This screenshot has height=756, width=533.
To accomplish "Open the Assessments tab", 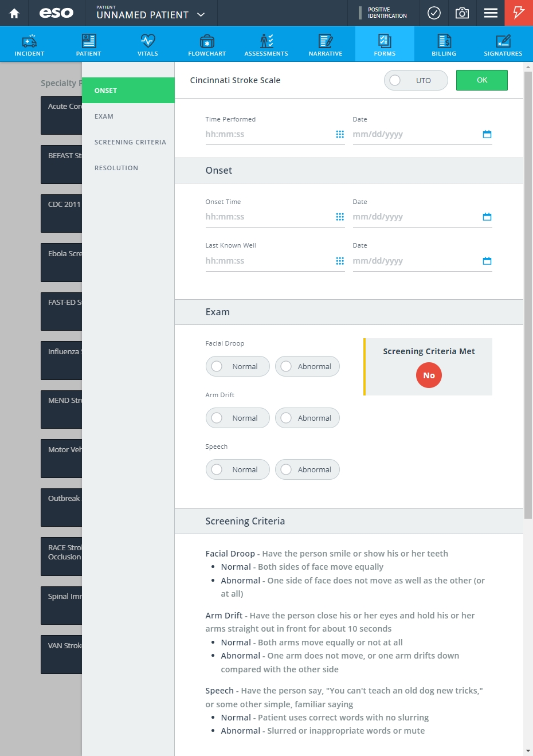I will pos(266,44).
